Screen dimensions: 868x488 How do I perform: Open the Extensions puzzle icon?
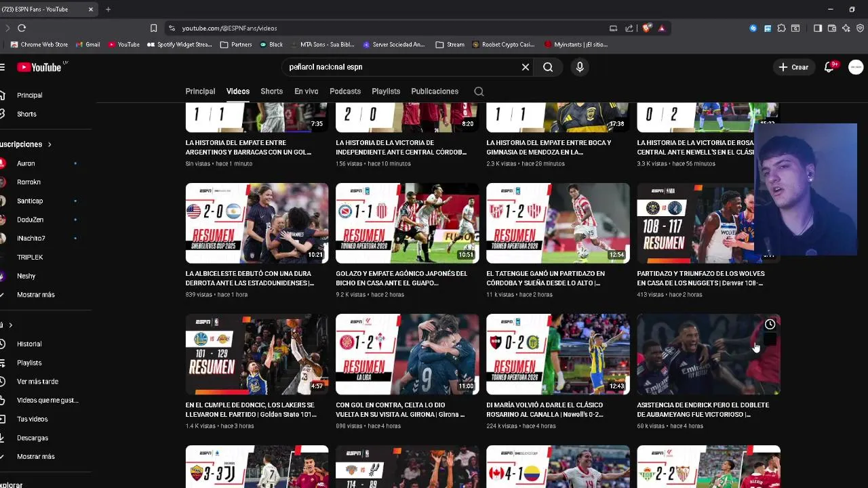(782, 28)
